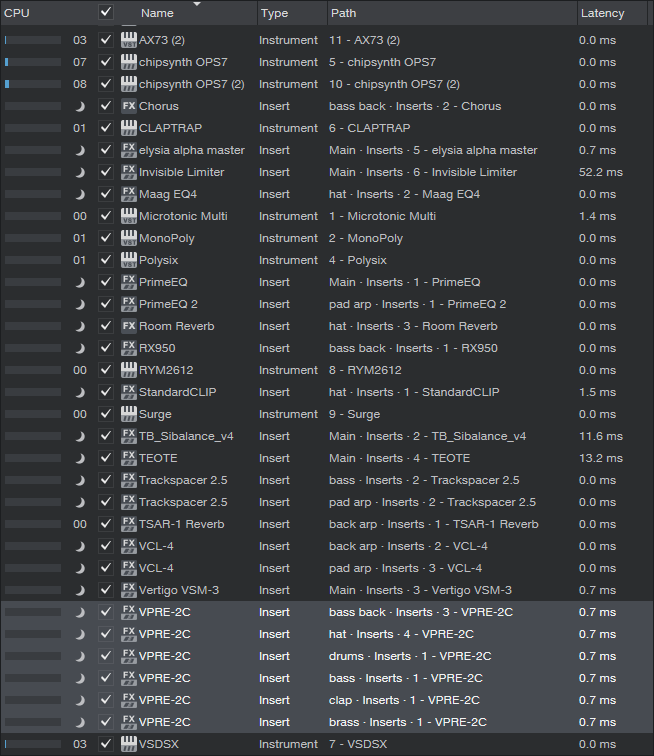Click the instrument icon next to chipsynth OPS7 (2)

pyautogui.click(x=128, y=84)
